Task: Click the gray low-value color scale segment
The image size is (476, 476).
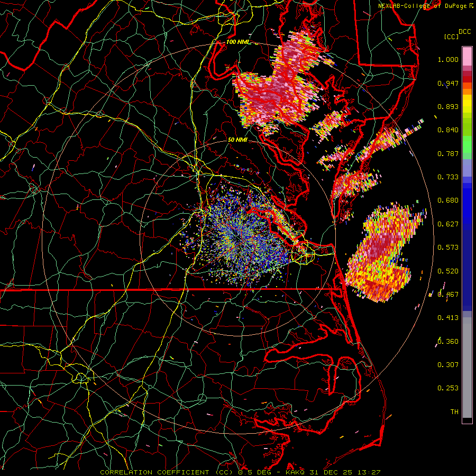Action: (467, 368)
